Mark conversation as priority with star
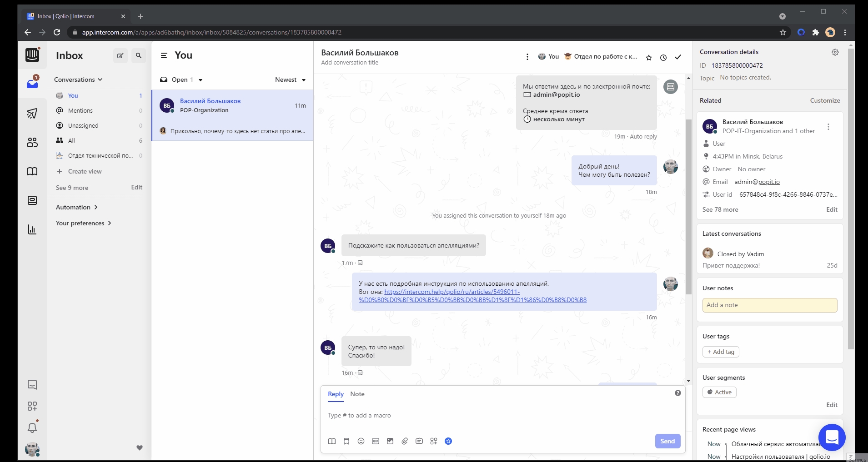Image resolution: width=868 pixels, height=462 pixels. click(649, 58)
